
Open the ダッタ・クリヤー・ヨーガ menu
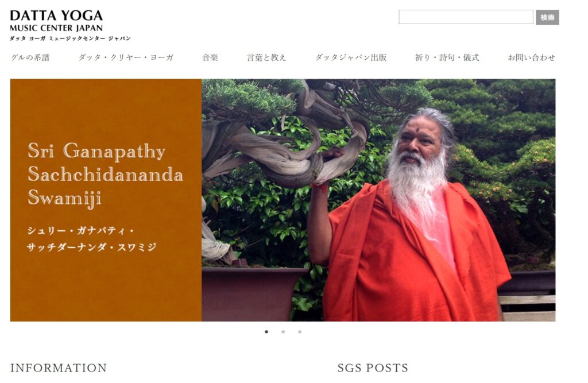(x=126, y=57)
